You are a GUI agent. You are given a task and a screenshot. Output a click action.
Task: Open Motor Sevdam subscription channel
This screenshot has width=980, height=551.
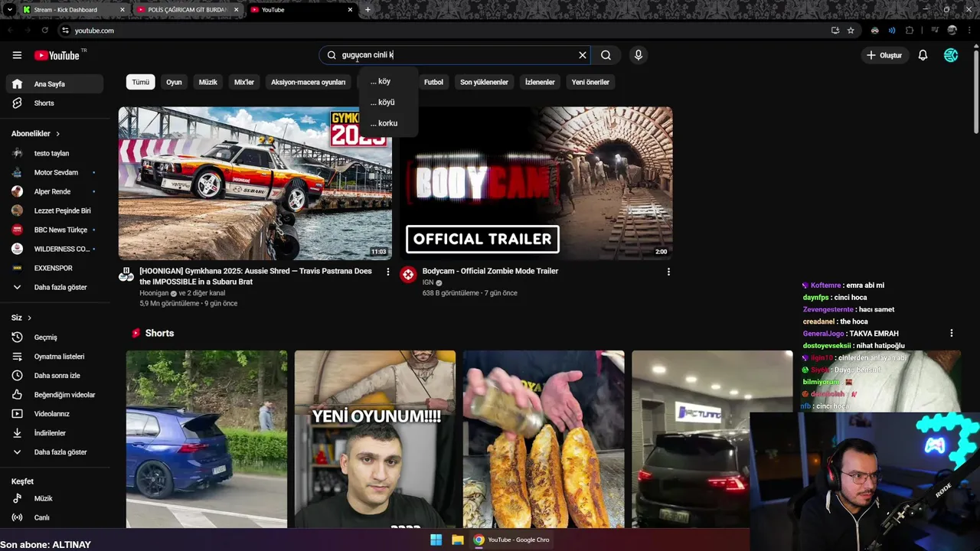pyautogui.click(x=54, y=172)
